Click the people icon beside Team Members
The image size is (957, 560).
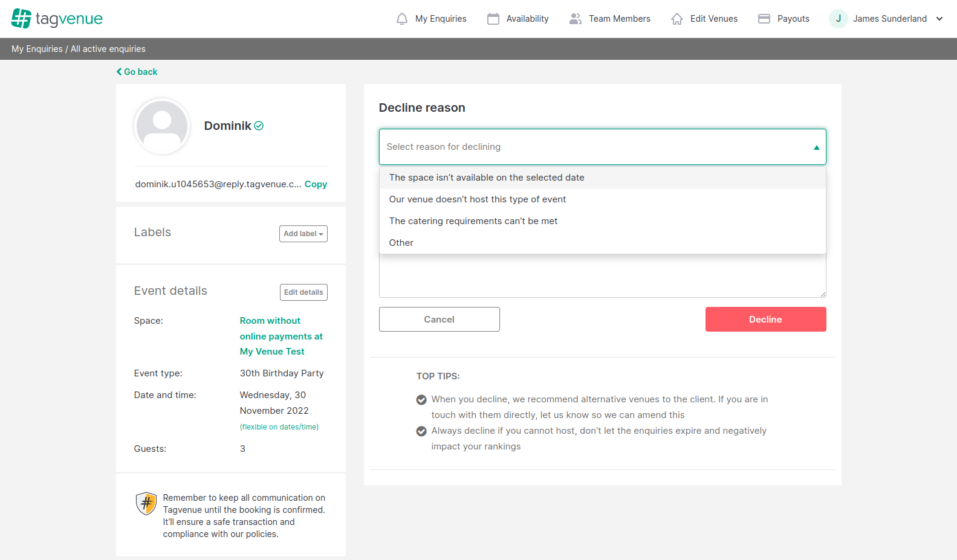pos(576,19)
